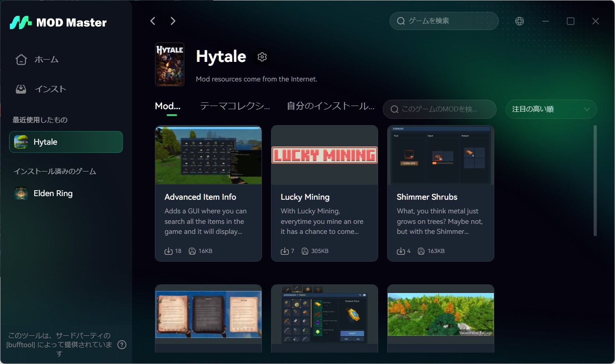Screen dimensions: 615x364
Task: Go back with the left arrow
Action: point(153,21)
